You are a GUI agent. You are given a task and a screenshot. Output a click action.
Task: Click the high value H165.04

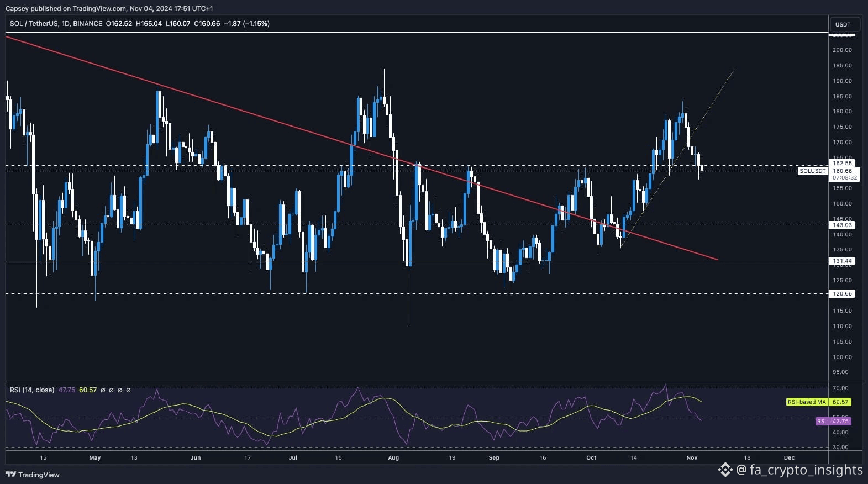coord(149,24)
